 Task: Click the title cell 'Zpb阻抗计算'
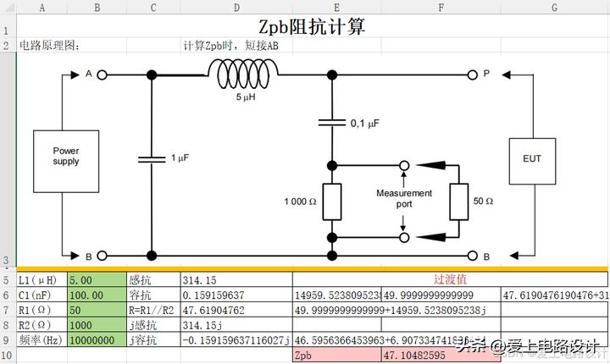(313, 26)
